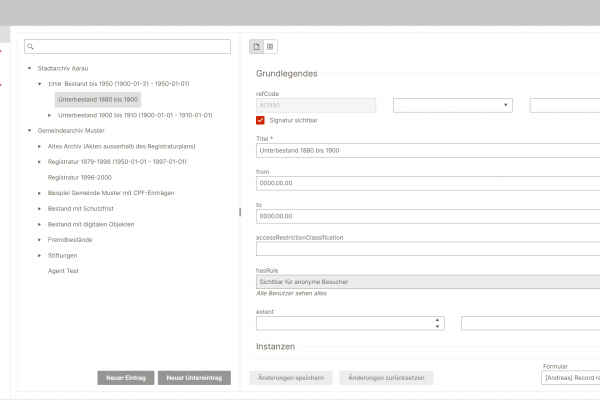
Task: Click into the Titel input field
Action: coord(428,150)
